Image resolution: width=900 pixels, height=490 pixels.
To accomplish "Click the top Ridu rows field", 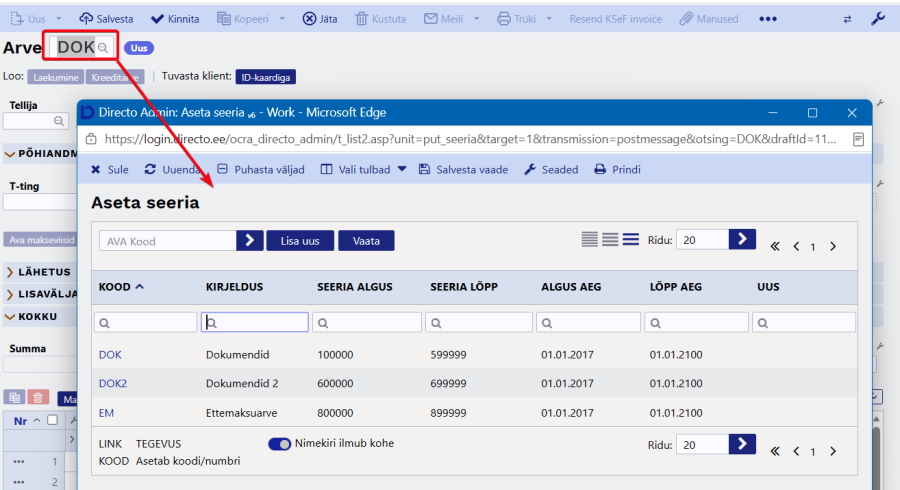I will tap(703, 240).
